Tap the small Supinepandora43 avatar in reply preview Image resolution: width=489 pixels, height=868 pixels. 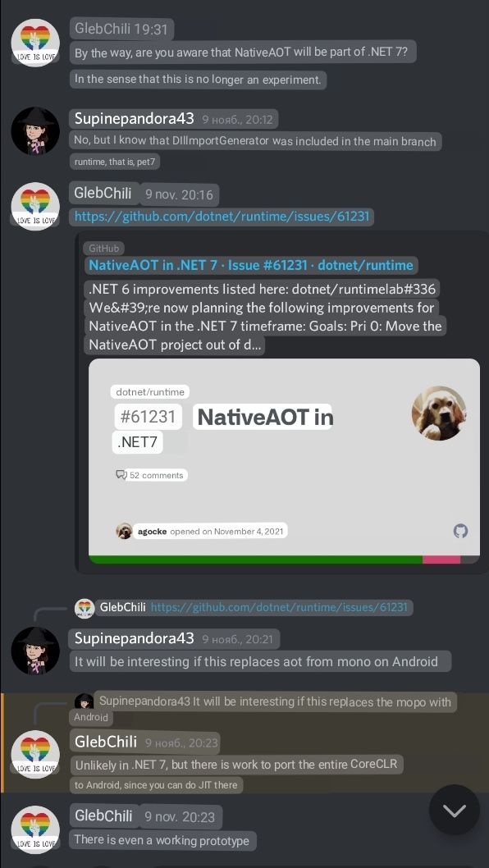point(85,702)
